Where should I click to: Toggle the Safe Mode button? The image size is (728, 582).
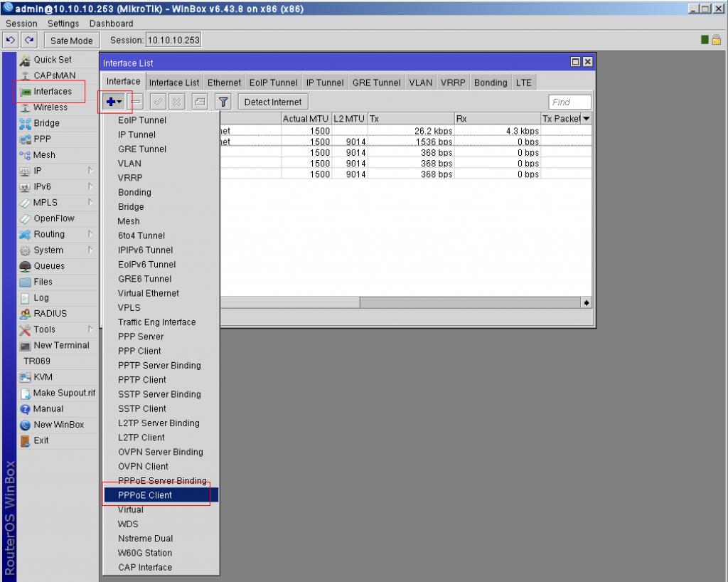(x=72, y=41)
